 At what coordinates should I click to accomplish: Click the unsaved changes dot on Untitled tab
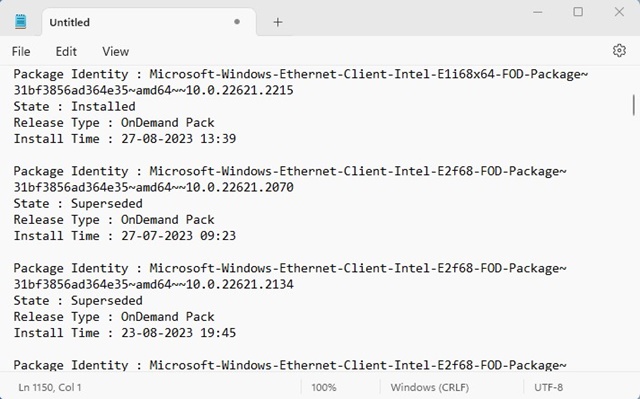point(237,22)
